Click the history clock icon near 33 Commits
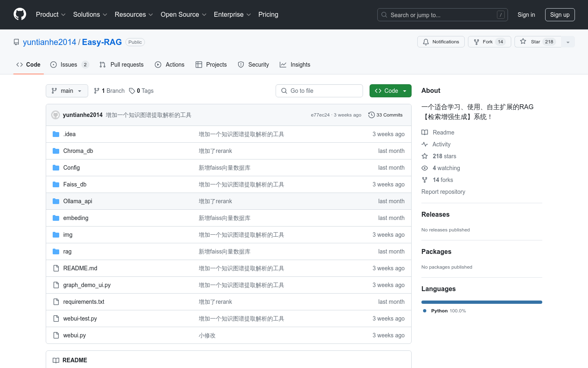 pyautogui.click(x=371, y=115)
